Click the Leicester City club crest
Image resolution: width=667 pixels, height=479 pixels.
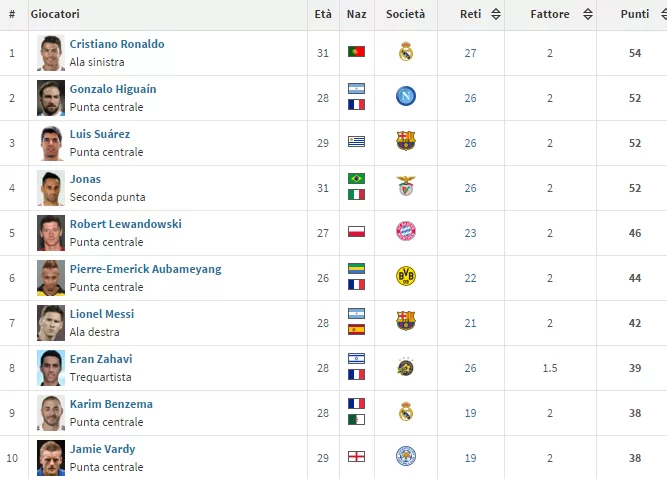click(x=405, y=457)
